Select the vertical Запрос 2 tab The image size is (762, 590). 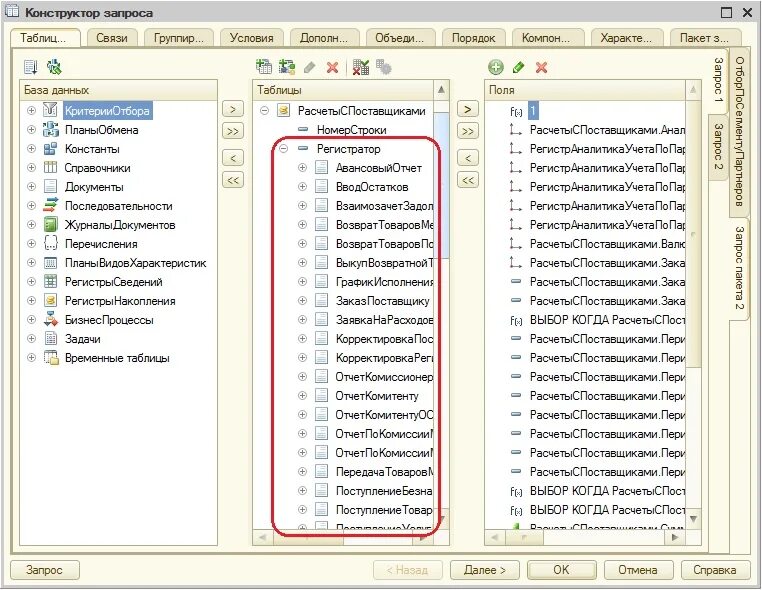[x=719, y=147]
